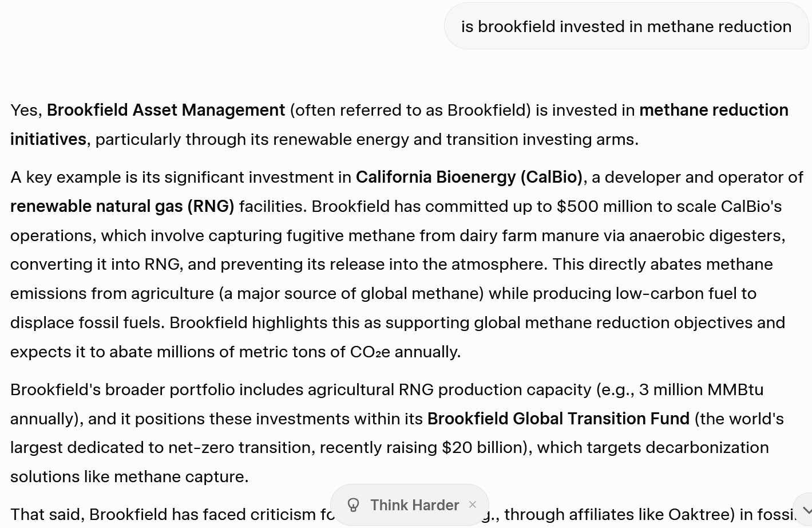Click the Think Harder lightbulb icon
Viewport: 812px width, 528px height.
point(354,505)
